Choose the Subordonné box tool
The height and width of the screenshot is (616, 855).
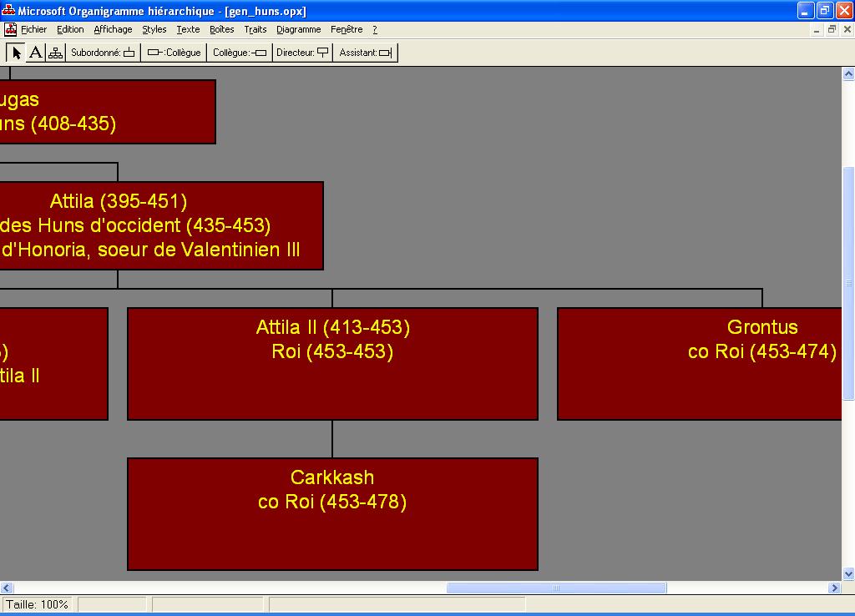[103, 53]
